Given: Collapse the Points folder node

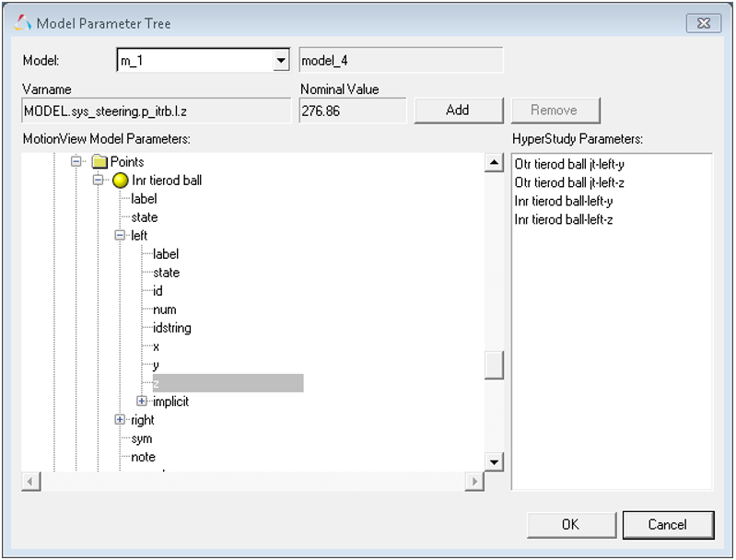Looking at the screenshot, I should (x=76, y=161).
